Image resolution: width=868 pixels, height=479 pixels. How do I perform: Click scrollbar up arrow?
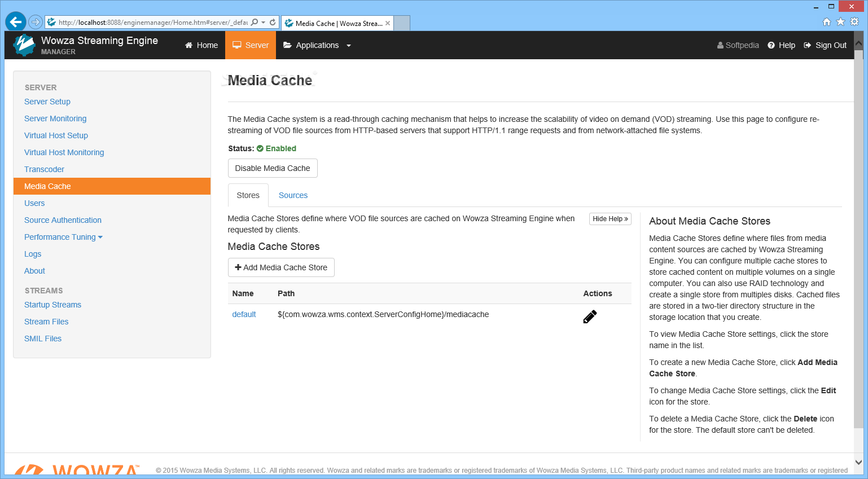pyautogui.click(x=858, y=42)
